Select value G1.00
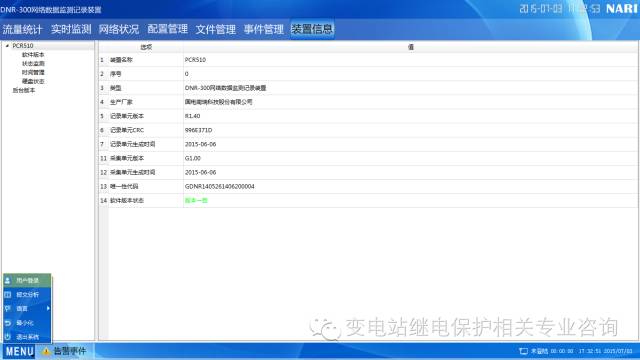 point(193,158)
